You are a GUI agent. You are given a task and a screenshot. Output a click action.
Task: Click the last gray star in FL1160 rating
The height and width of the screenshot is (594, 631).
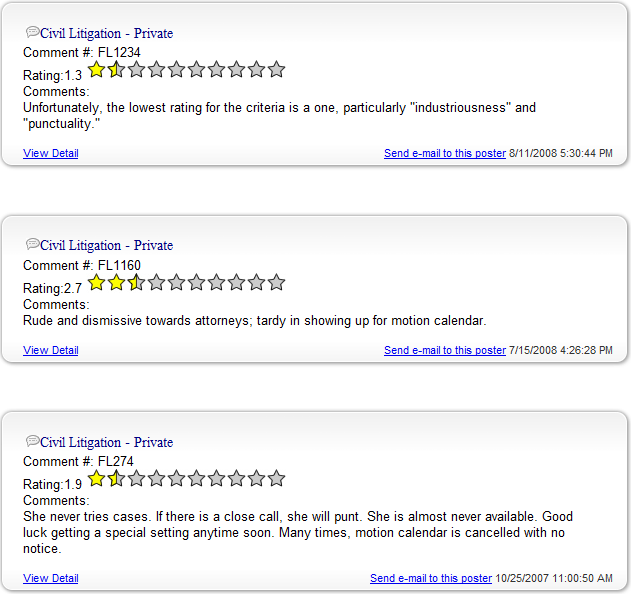point(276,283)
